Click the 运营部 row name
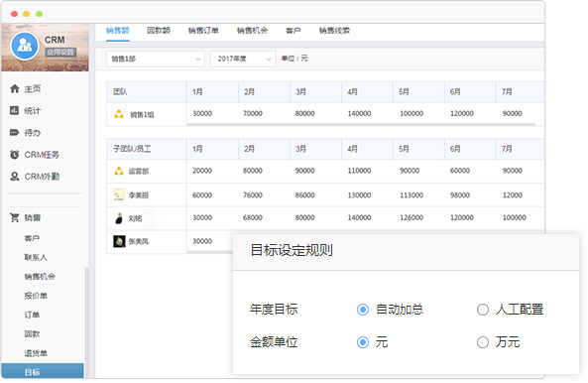 [x=139, y=172]
